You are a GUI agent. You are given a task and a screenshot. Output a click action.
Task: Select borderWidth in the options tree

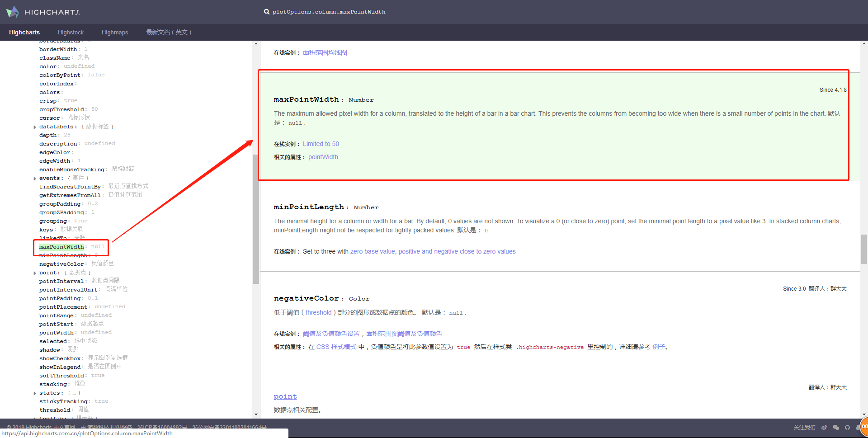point(58,49)
